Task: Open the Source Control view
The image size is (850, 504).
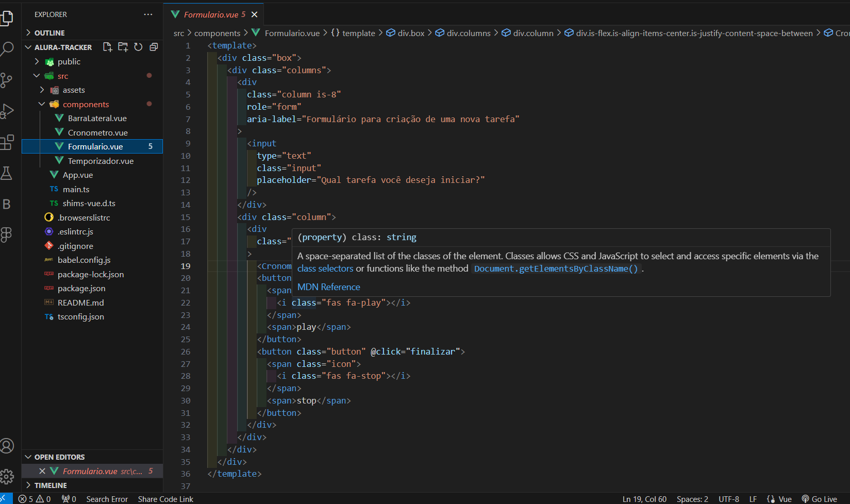Action: click(x=7, y=80)
